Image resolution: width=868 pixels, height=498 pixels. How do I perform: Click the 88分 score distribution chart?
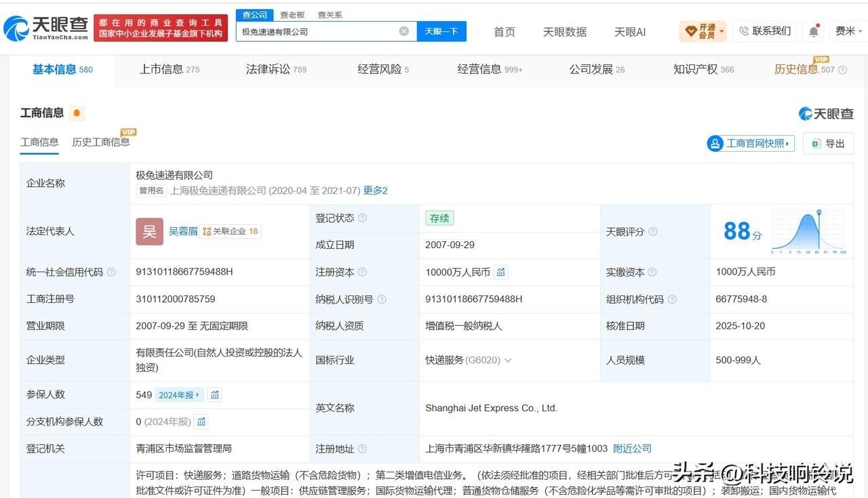pos(809,232)
